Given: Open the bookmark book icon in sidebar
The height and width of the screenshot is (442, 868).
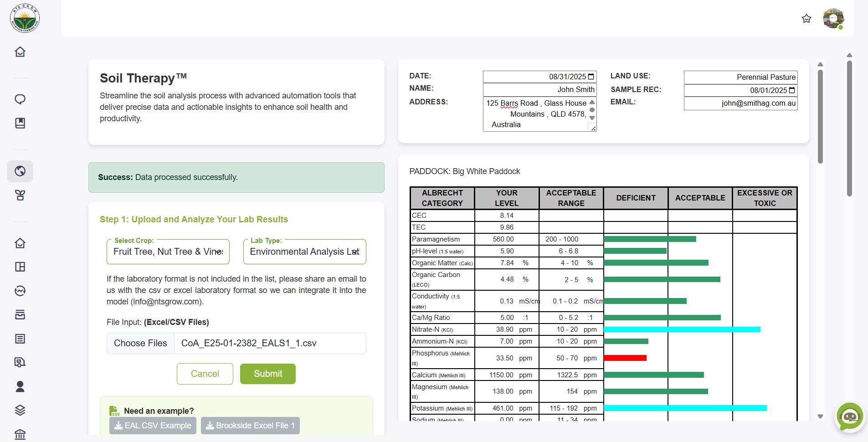Looking at the screenshot, I should coord(20,123).
